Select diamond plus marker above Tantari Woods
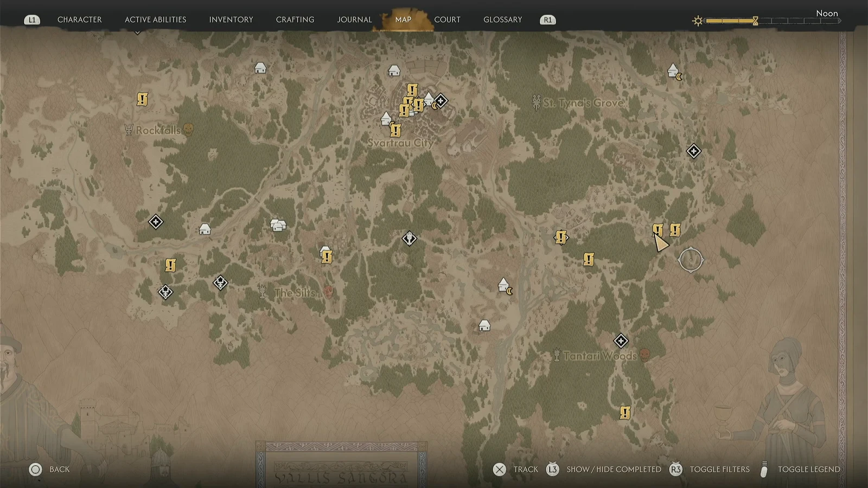The height and width of the screenshot is (488, 868). [x=621, y=341]
